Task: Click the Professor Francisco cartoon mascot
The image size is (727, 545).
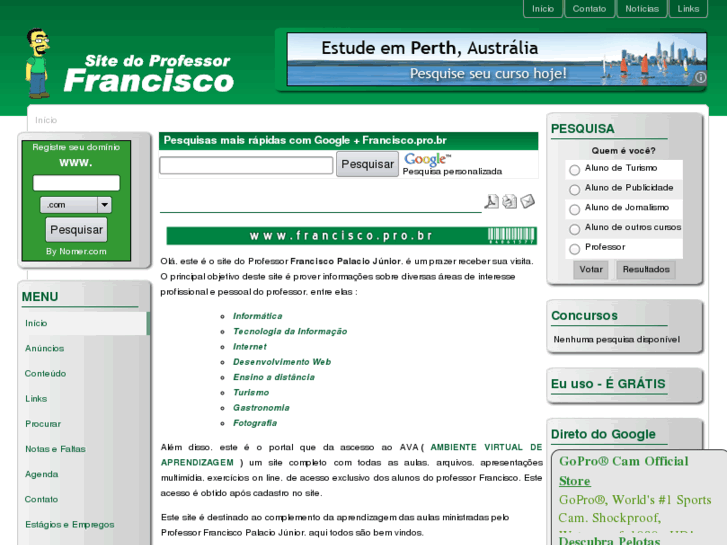Action: point(38,64)
